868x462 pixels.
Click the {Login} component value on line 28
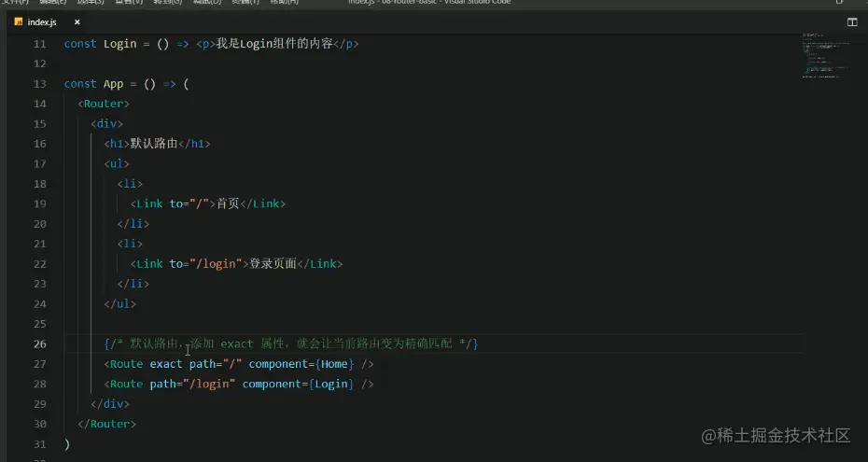coord(331,384)
